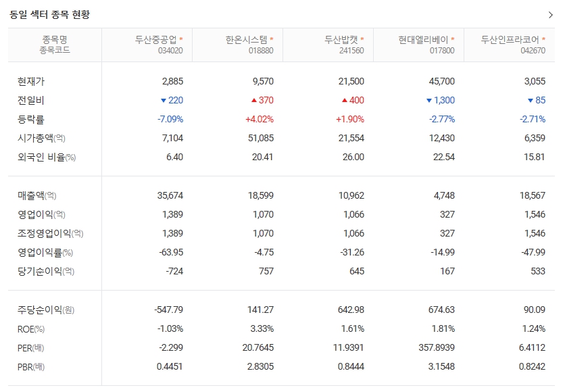This screenshot has width=565, height=392.
Task: Select current price 45,700
Action: coord(442,81)
